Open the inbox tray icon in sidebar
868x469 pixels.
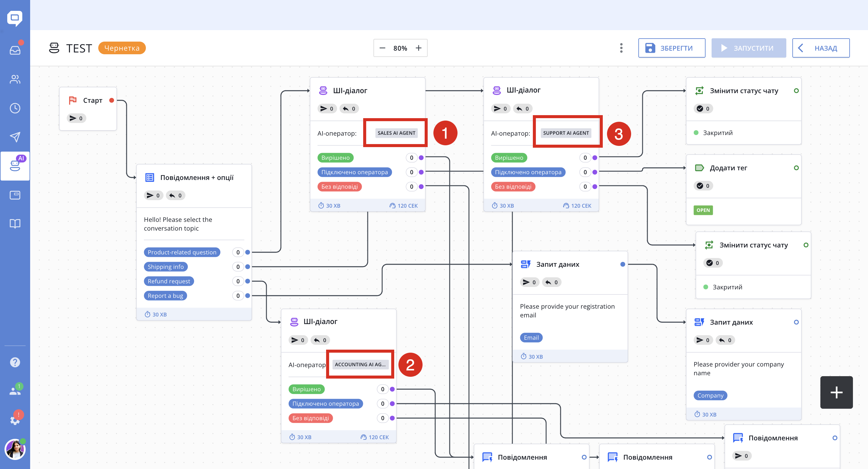click(15, 50)
